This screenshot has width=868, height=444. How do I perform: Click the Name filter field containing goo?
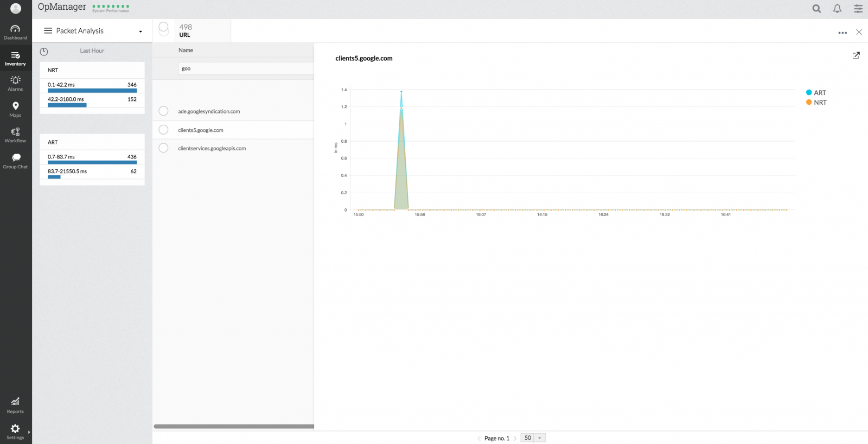tap(246, 69)
